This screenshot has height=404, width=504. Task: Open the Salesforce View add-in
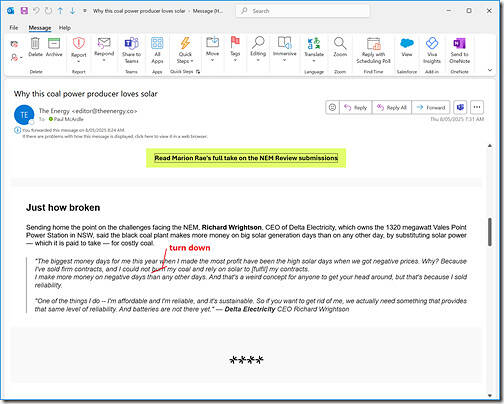(x=407, y=47)
